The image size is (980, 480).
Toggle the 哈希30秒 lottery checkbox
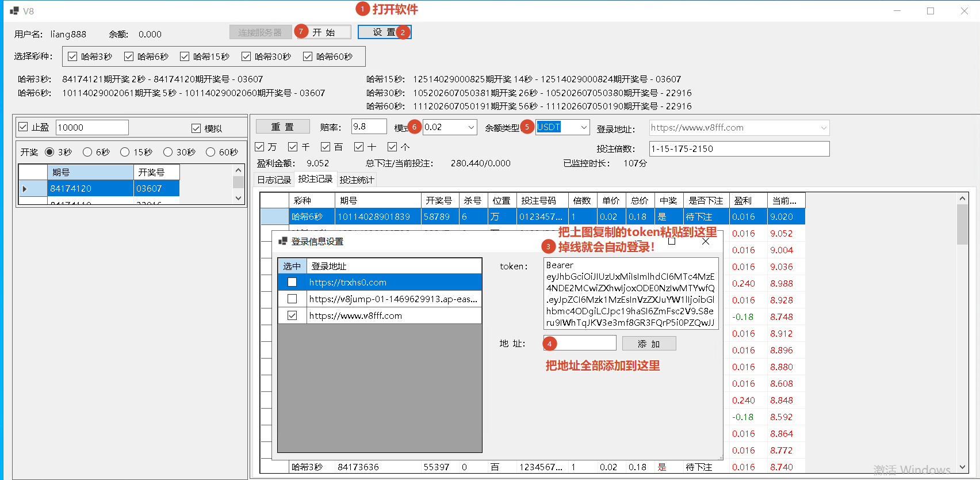click(246, 56)
